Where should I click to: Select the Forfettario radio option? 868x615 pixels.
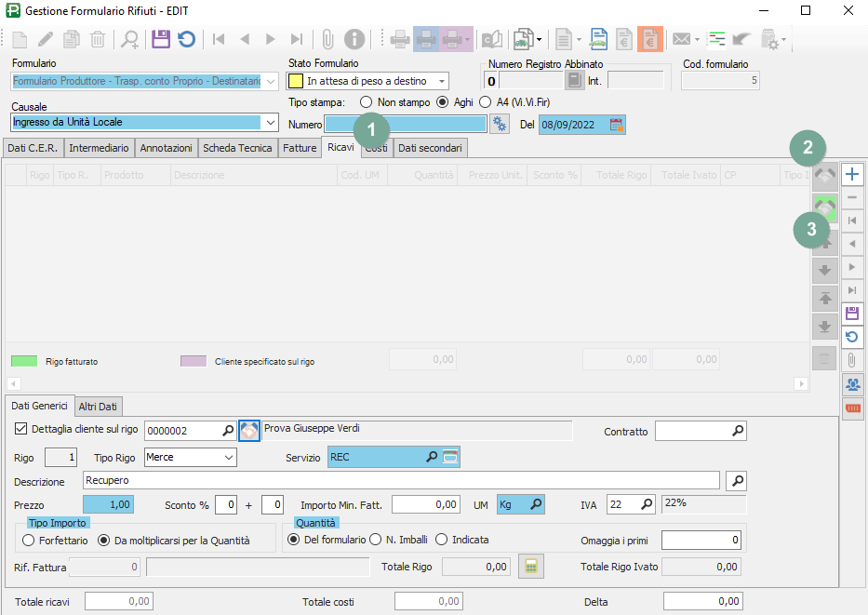[x=29, y=540]
